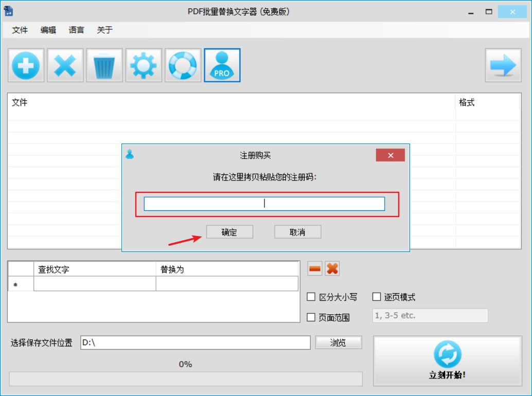Maximize the main application window
Screen dimensions: 532x396
tap(489, 12)
